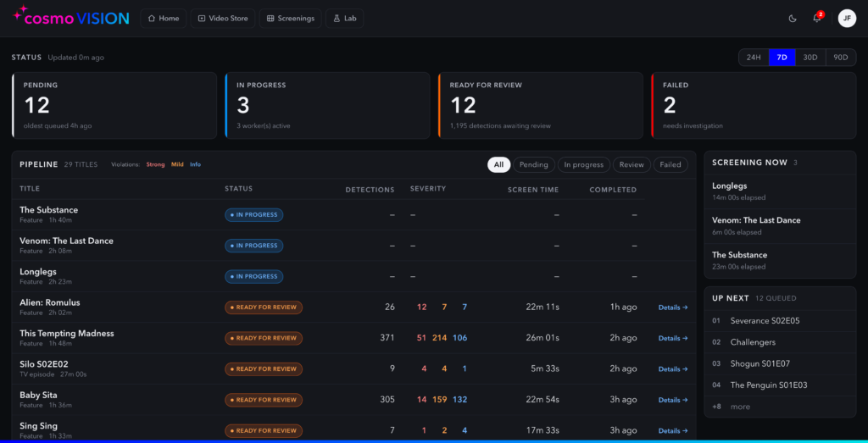Select the 30D time range
The height and width of the screenshot is (443, 868).
810,58
